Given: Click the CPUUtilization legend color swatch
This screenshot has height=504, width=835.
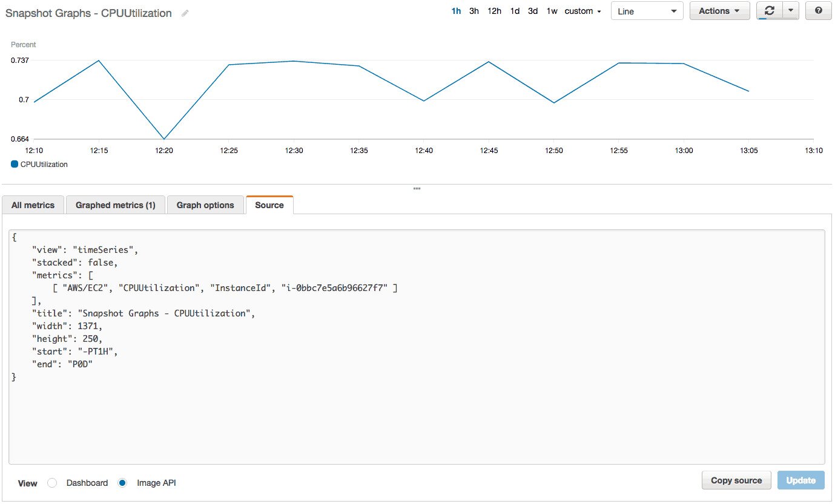Looking at the screenshot, I should point(15,164).
